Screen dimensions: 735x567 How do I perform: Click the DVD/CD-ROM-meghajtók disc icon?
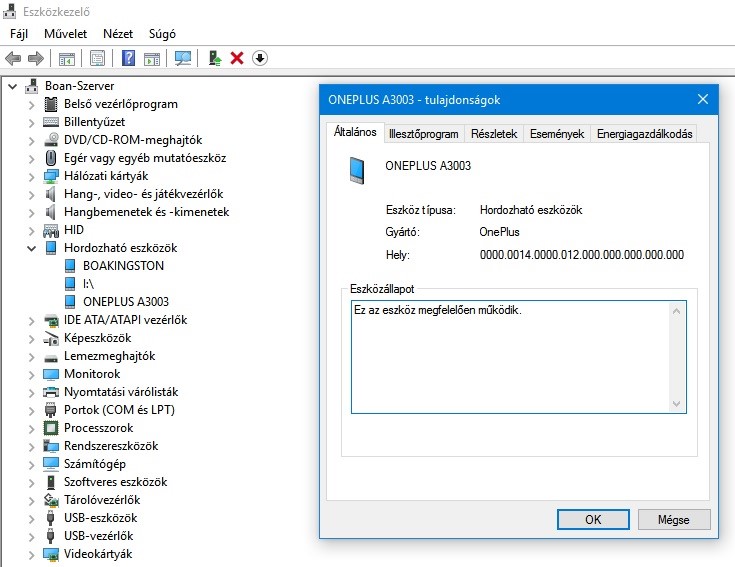(51, 140)
